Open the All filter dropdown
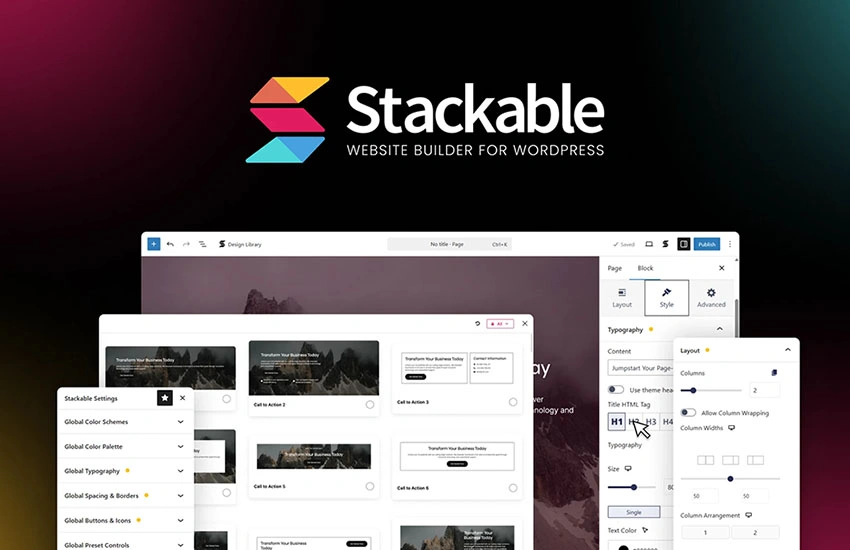 pyautogui.click(x=500, y=323)
